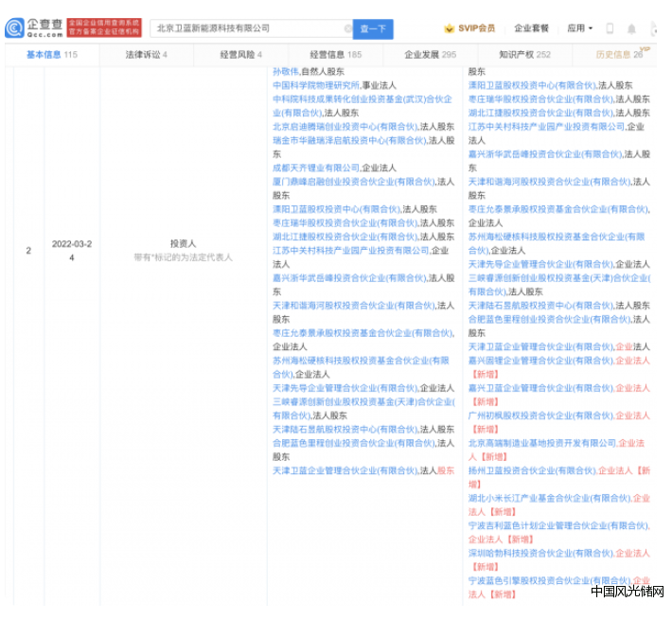Click the 查一下 search button

tap(373, 29)
